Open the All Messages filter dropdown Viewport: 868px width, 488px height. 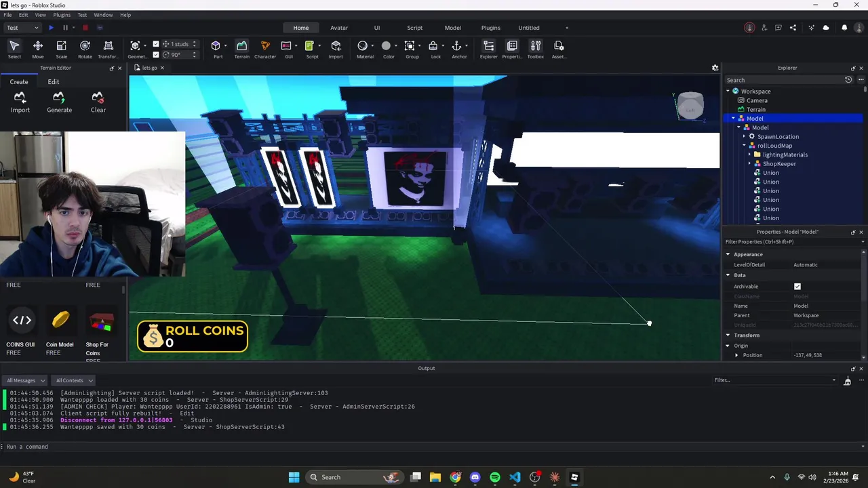(x=26, y=380)
